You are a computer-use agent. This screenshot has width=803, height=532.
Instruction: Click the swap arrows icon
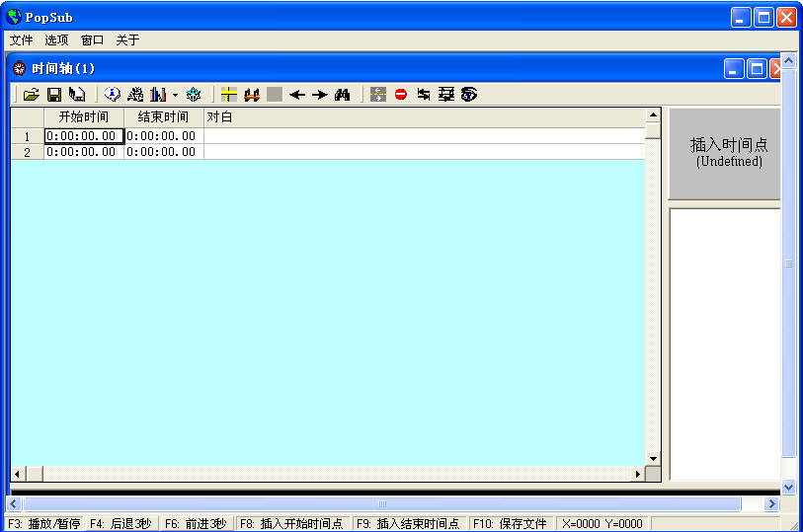424,95
